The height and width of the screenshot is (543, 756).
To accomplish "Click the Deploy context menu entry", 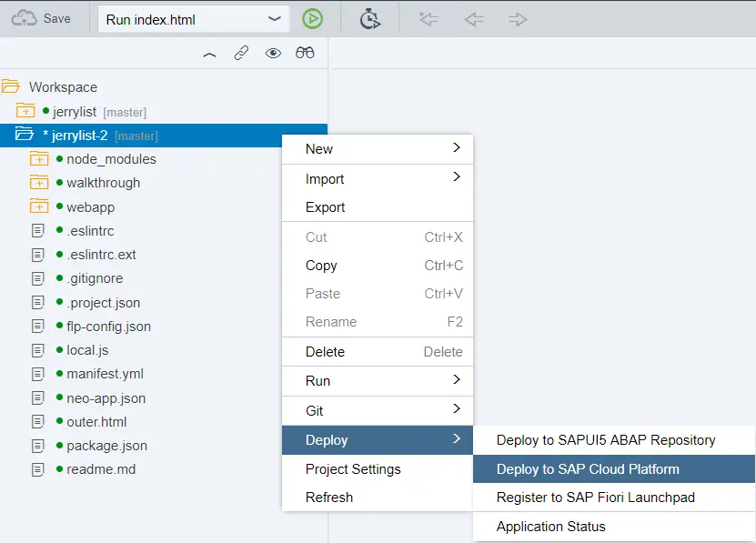I will (377, 440).
